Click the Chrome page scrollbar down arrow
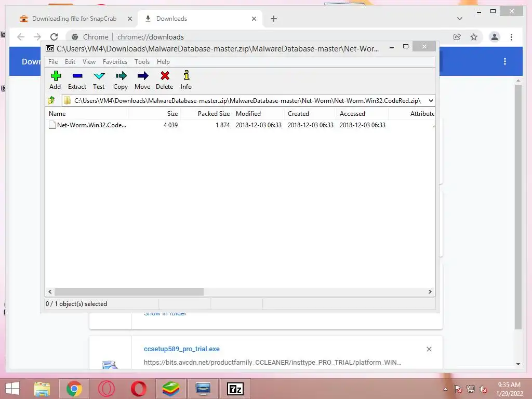This screenshot has width=532, height=399. [x=518, y=364]
